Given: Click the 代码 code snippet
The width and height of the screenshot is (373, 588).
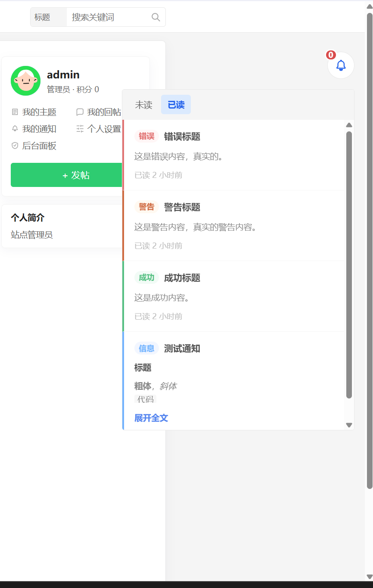Looking at the screenshot, I should click(x=146, y=399).
